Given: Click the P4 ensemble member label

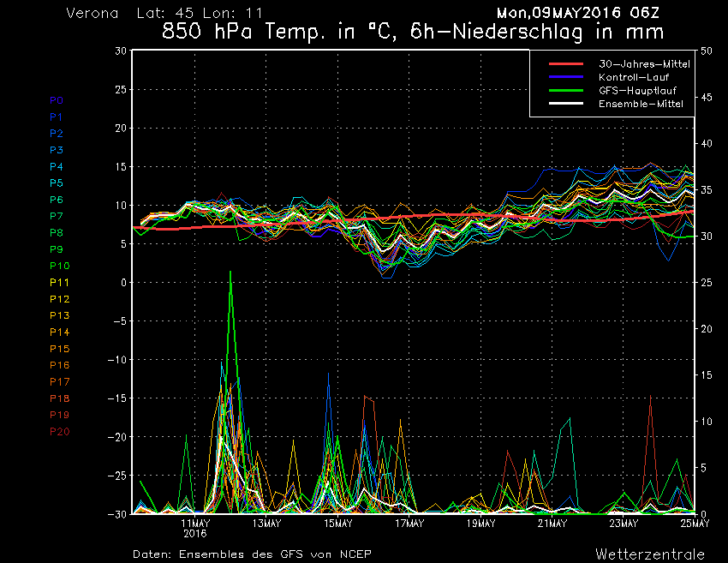Looking at the screenshot, I should [57, 166].
